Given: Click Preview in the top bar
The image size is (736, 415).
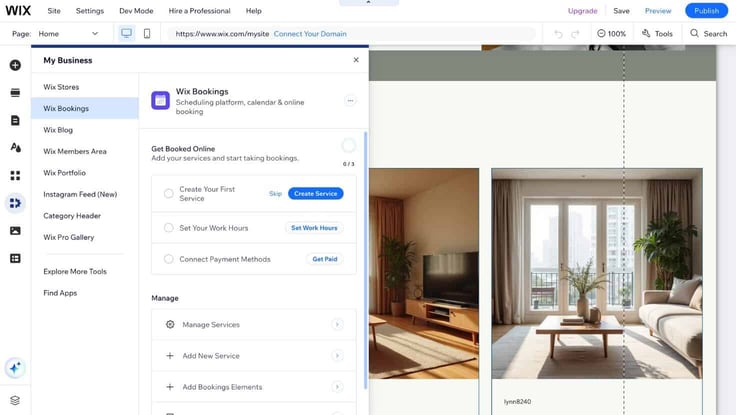Looking at the screenshot, I should click(658, 11).
